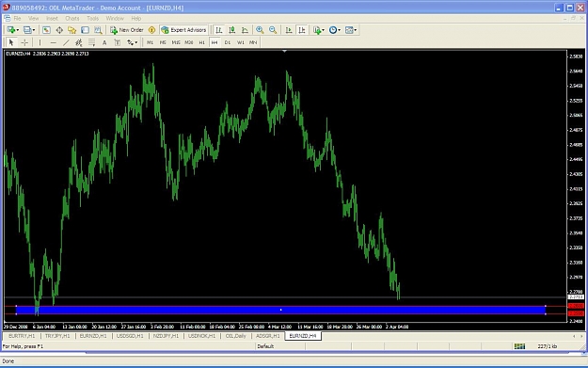Open the Tools menu
Image resolution: width=588 pixels, height=368 pixels.
coord(92,18)
